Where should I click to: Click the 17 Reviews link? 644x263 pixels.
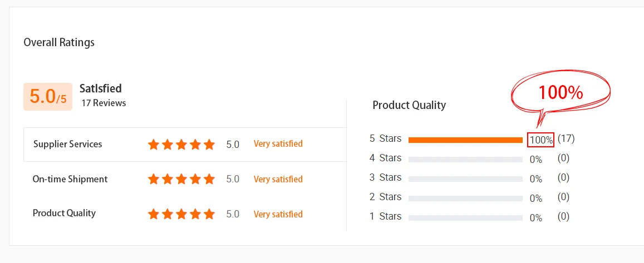104,103
